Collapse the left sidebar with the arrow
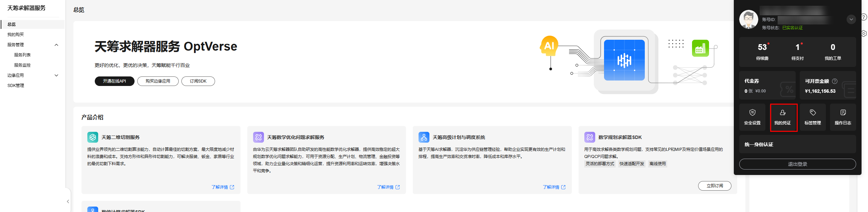868x212 pixels. click(68, 201)
